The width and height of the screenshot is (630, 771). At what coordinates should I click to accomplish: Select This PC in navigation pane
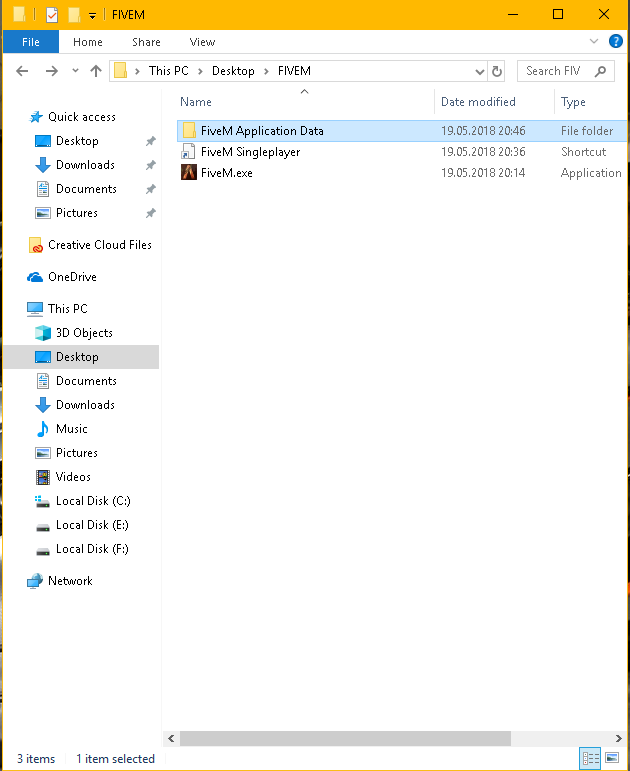(x=58, y=309)
